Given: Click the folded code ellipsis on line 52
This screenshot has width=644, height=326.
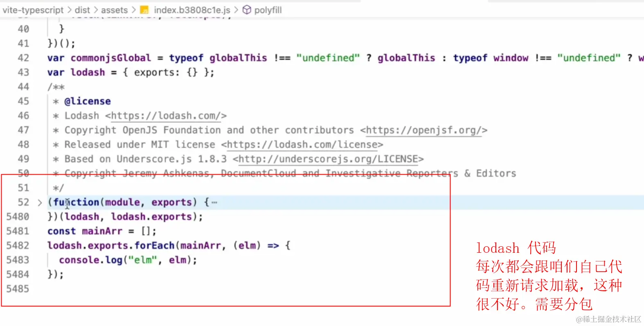Looking at the screenshot, I should [214, 202].
